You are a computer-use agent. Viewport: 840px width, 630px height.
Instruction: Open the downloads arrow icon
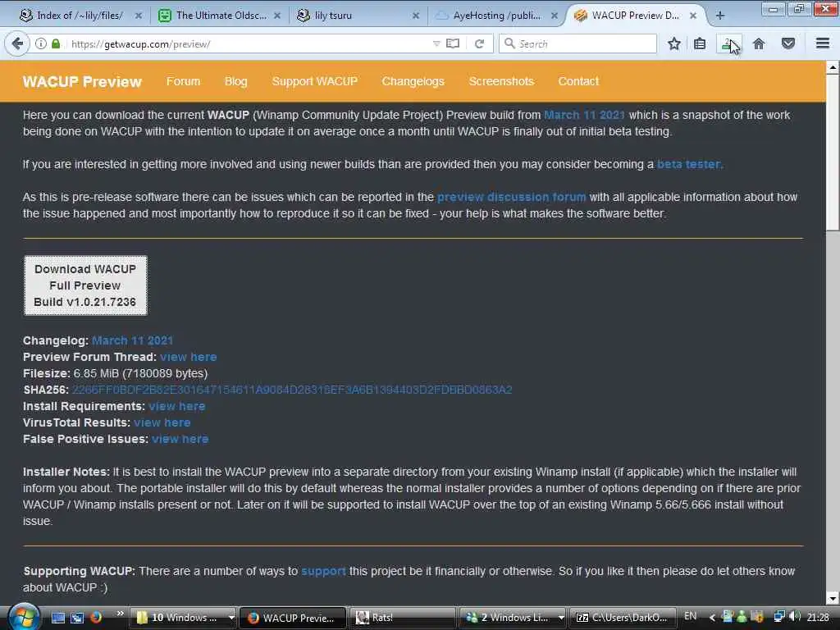[728, 44]
